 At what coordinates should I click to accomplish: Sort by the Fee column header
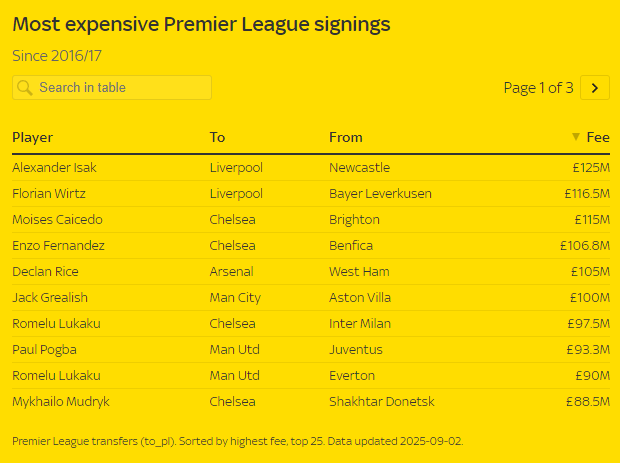coord(598,137)
